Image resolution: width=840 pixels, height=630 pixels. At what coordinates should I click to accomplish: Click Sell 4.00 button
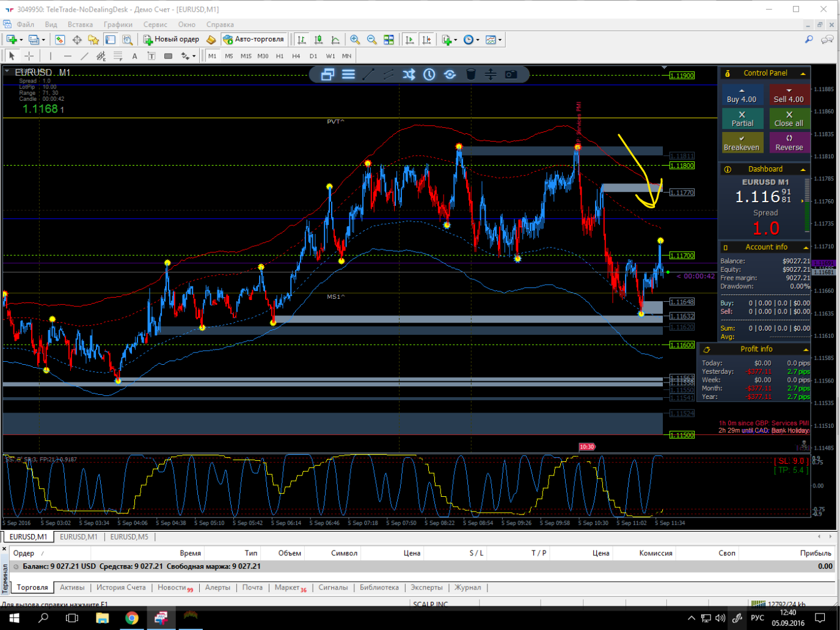(789, 95)
